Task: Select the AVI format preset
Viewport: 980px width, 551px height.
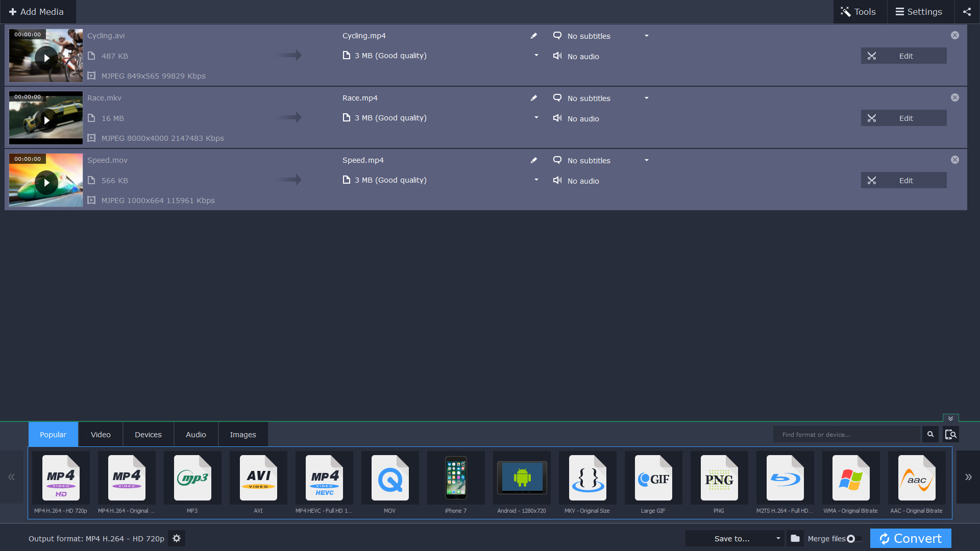Action: 258,480
